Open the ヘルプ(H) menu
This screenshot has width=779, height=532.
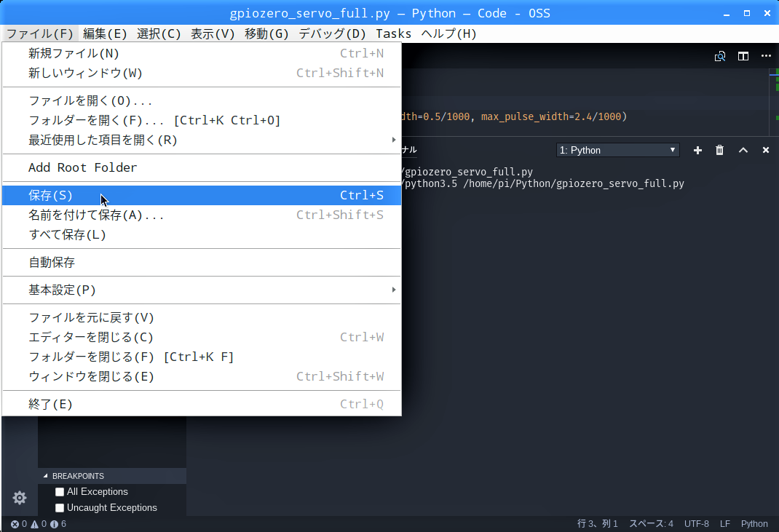(x=449, y=33)
